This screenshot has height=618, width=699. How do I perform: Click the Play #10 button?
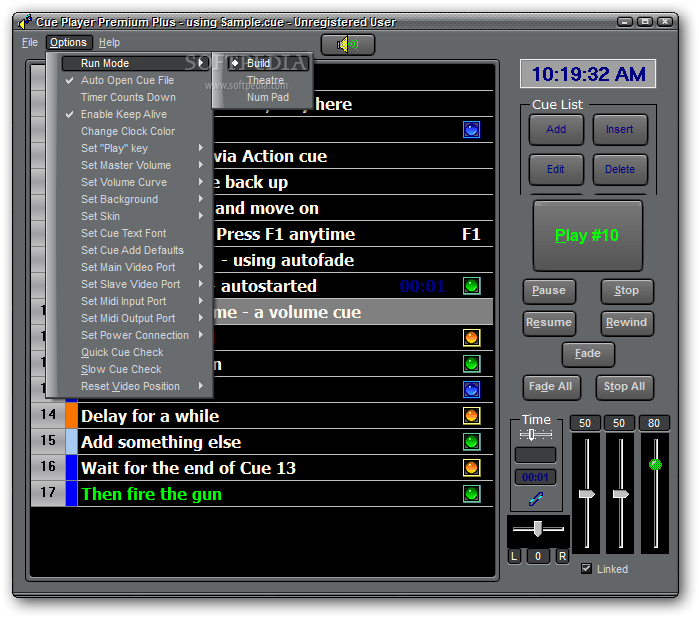(587, 235)
